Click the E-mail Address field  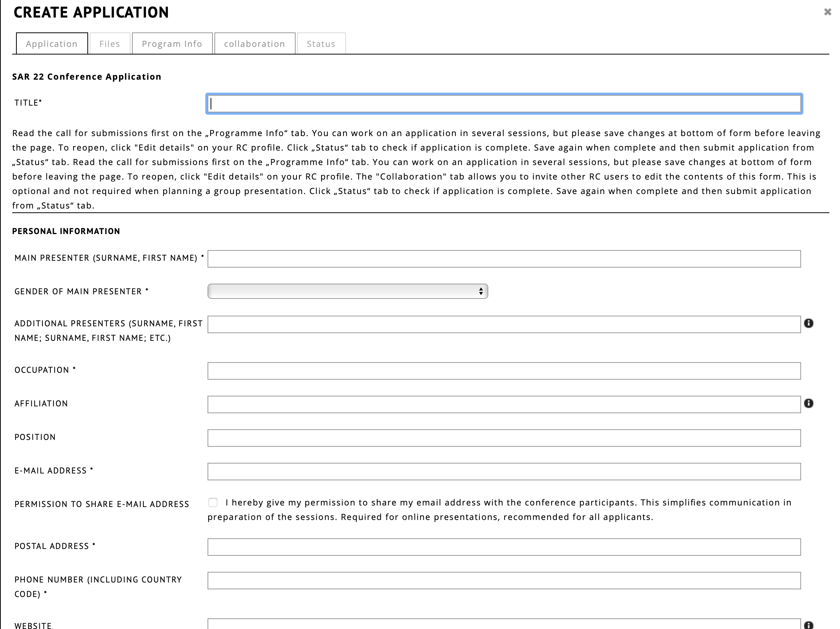[504, 472]
